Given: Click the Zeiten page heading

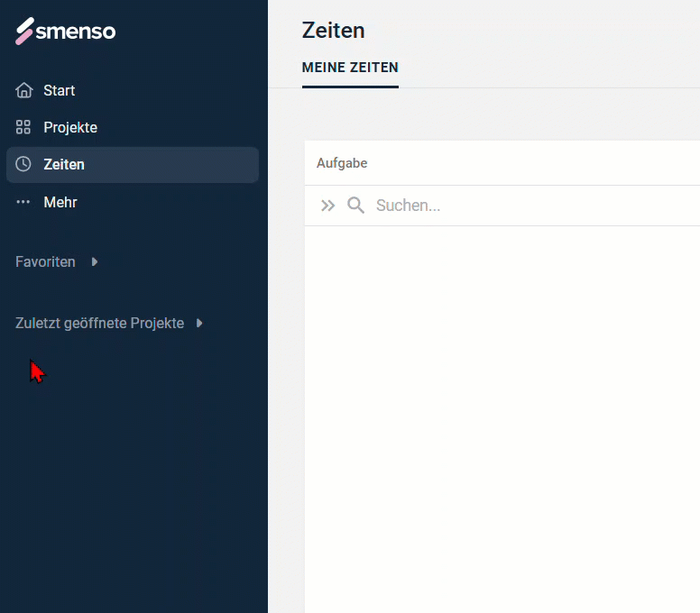Looking at the screenshot, I should 334,31.
